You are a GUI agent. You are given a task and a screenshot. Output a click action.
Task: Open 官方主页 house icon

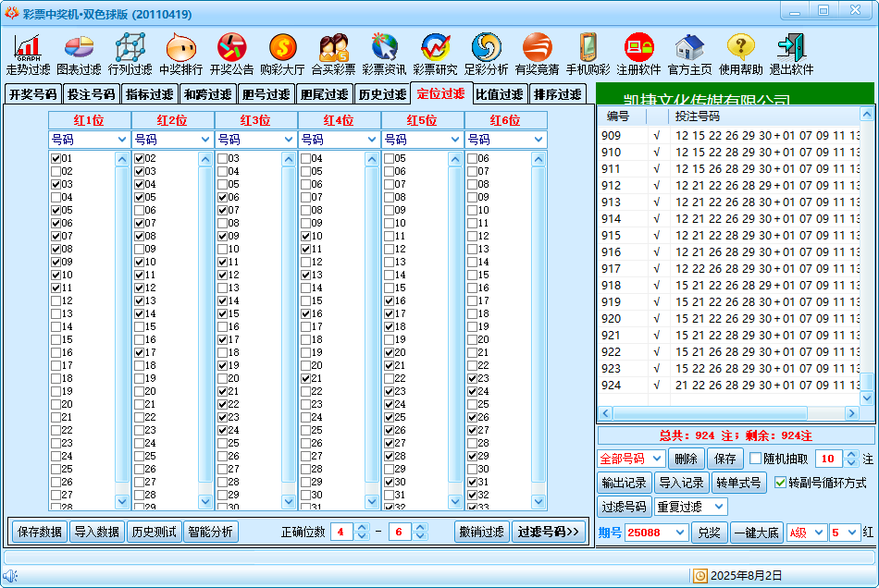689,47
